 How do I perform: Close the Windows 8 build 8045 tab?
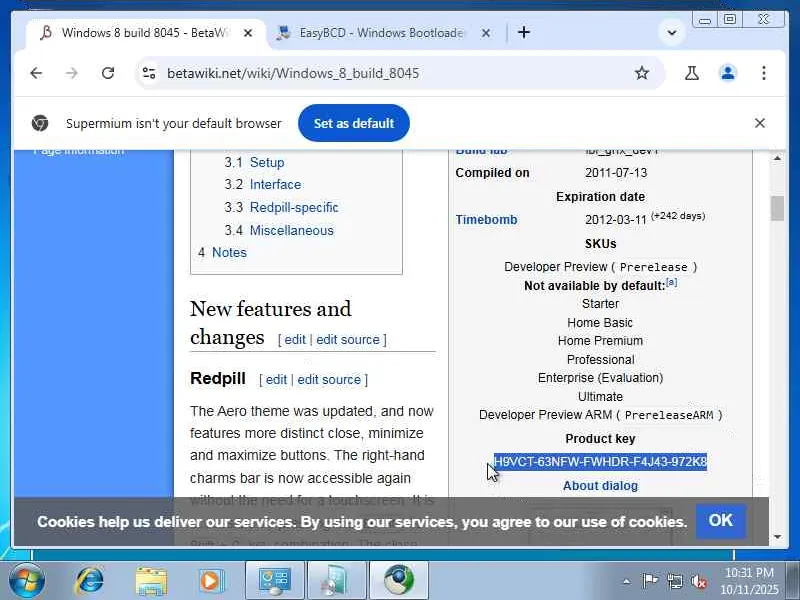[248, 33]
